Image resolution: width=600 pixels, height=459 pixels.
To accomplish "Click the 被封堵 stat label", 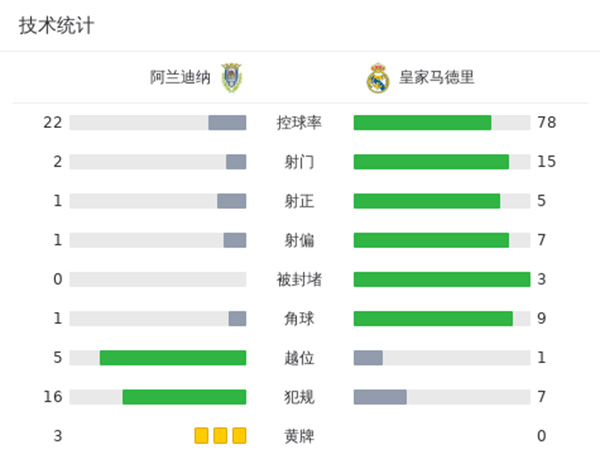I will pos(299,279).
